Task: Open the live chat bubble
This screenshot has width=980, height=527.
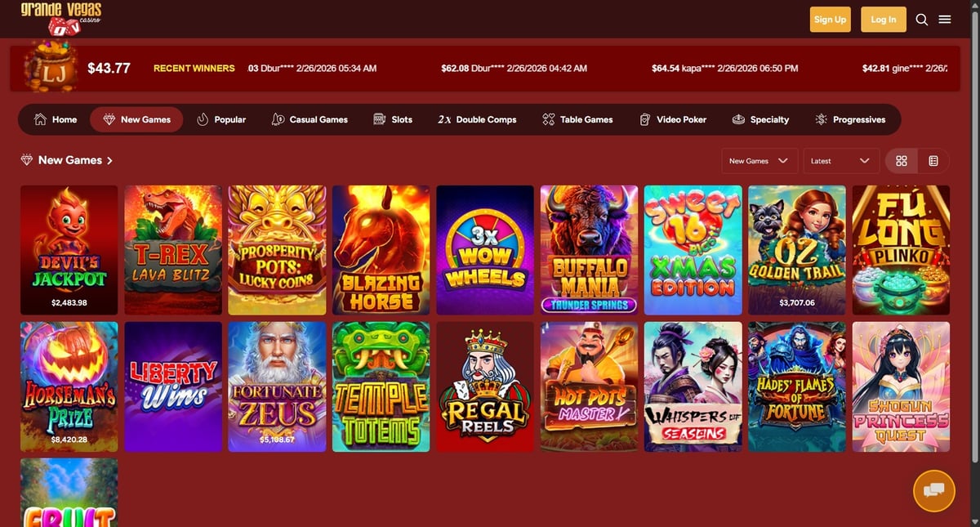Action: pos(933,491)
